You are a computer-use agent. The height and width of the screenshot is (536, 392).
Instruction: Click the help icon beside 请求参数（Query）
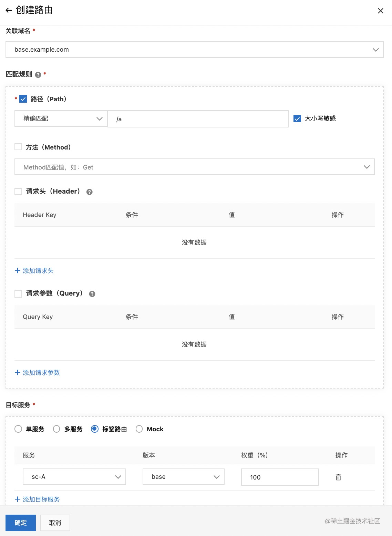(92, 294)
